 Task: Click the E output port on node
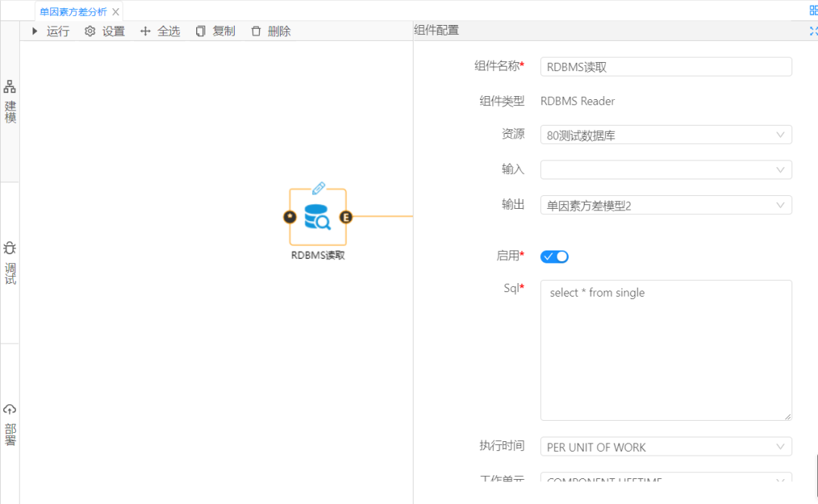pyautogui.click(x=345, y=217)
